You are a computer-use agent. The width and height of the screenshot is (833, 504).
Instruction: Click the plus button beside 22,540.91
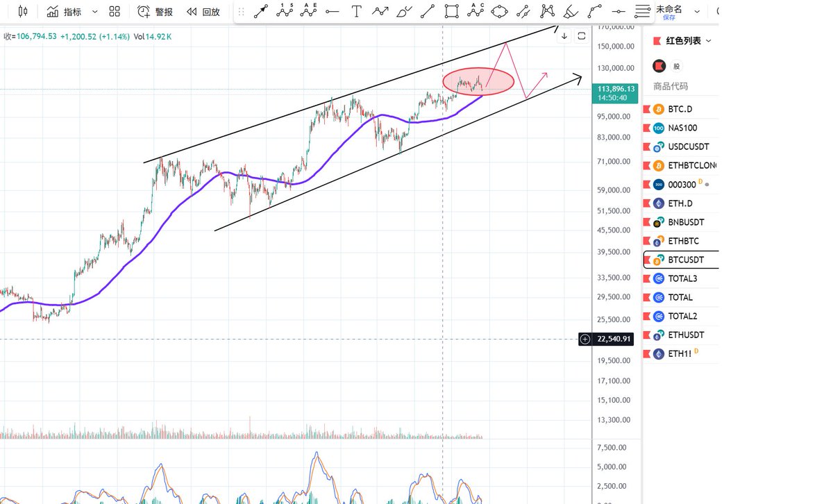click(585, 339)
